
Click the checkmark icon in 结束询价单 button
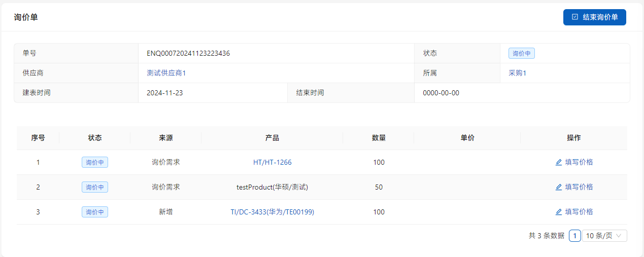click(575, 17)
